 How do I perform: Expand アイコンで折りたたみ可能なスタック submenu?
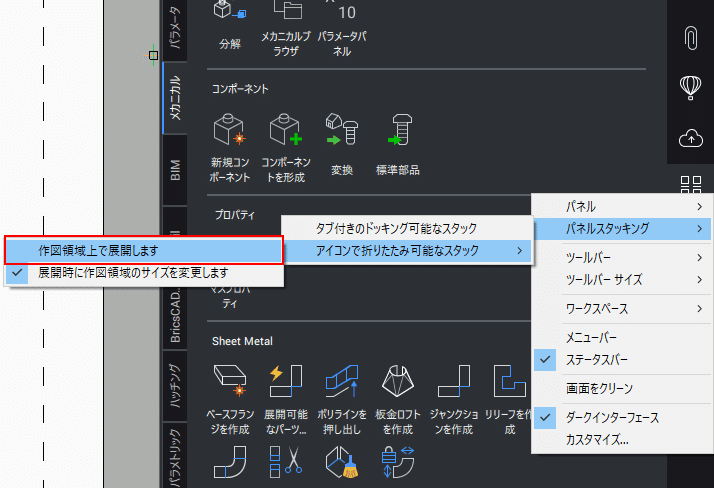tap(407, 251)
